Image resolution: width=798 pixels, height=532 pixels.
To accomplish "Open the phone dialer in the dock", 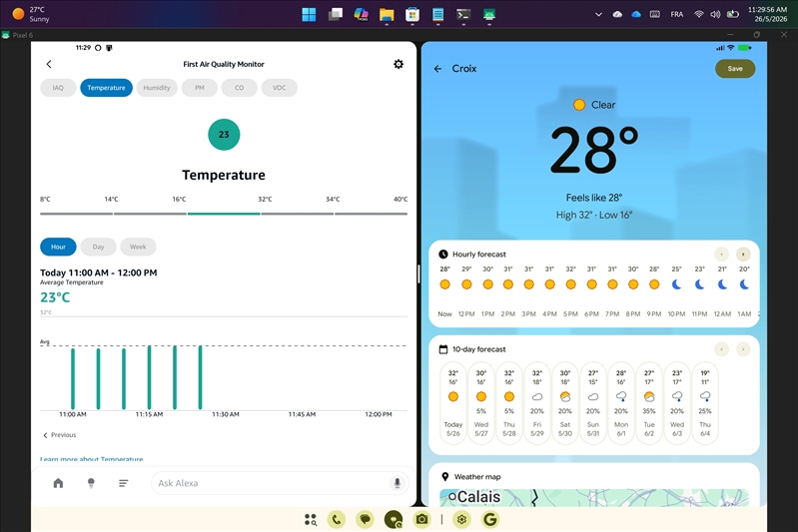I will point(337,519).
